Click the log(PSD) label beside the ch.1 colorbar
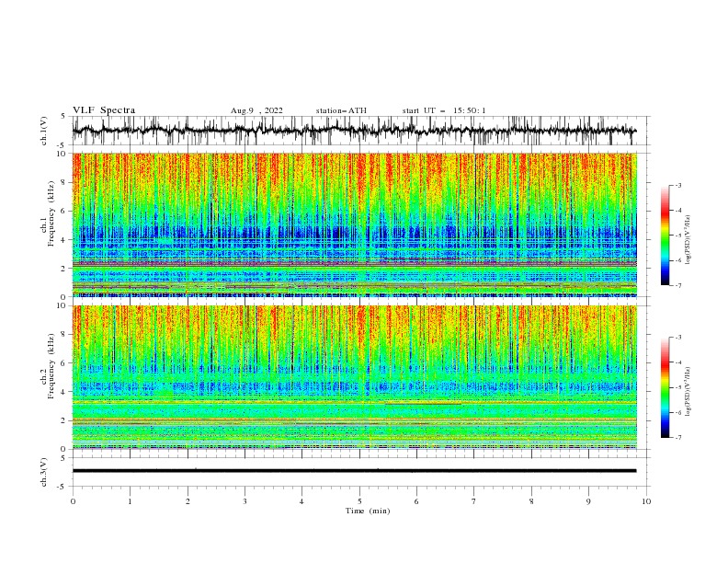728x563 pixels. (x=688, y=239)
